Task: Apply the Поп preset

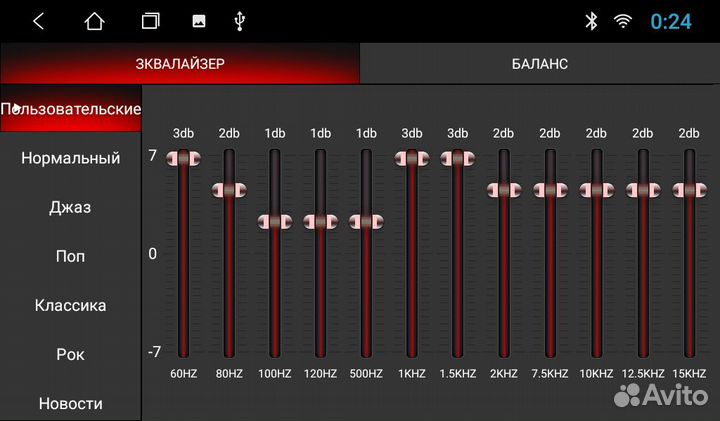Action: pyautogui.click(x=70, y=256)
